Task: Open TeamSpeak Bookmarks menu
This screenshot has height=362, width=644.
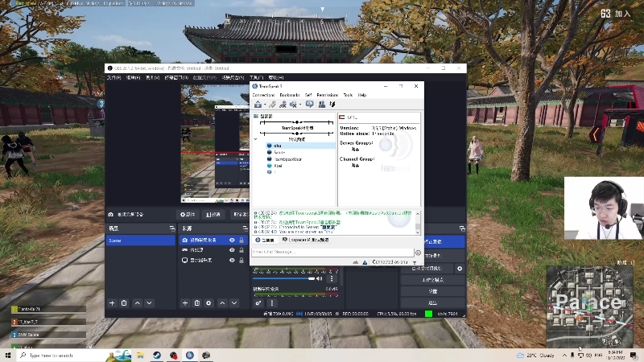Action: pyautogui.click(x=290, y=95)
